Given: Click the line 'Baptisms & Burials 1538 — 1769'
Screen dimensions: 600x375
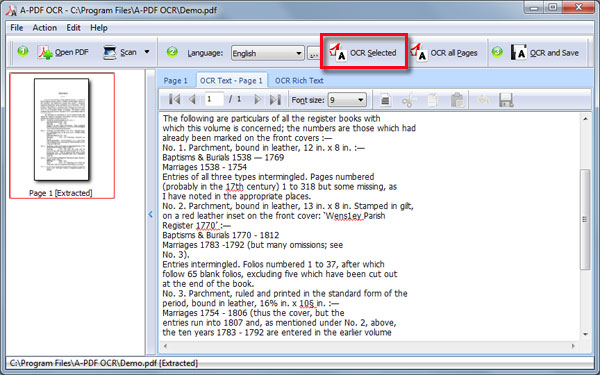Looking at the screenshot, I should pyautogui.click(x=223, y=157).
